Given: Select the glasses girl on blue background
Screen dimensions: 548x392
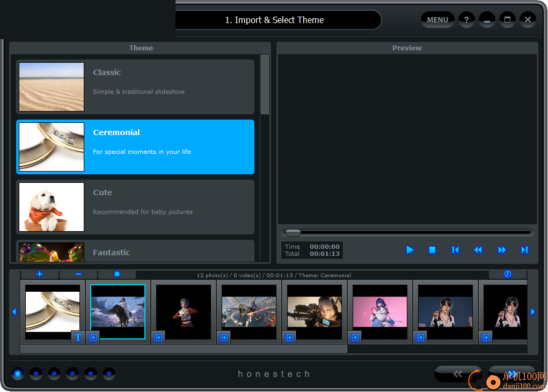Looking at the screenshot, I should pyautogui.click(x=445, y=312).
